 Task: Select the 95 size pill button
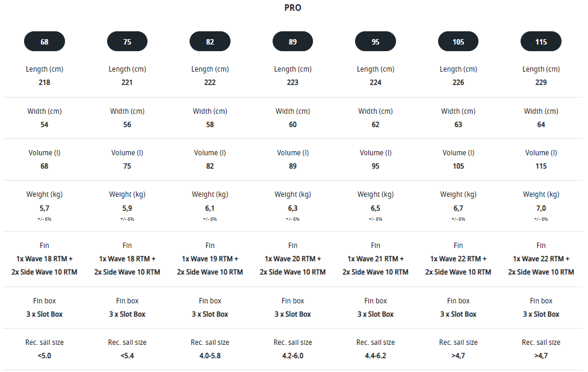[376, 42]
